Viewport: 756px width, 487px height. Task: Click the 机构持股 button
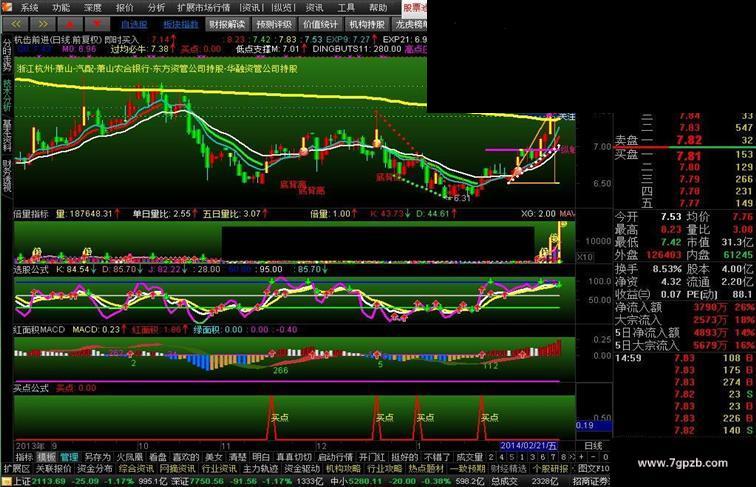point(367,24)
